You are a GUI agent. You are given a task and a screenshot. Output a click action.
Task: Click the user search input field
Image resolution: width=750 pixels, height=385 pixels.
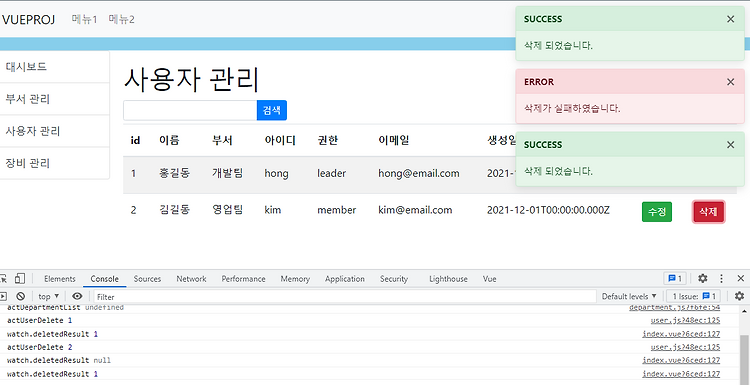tap(190, 110)
